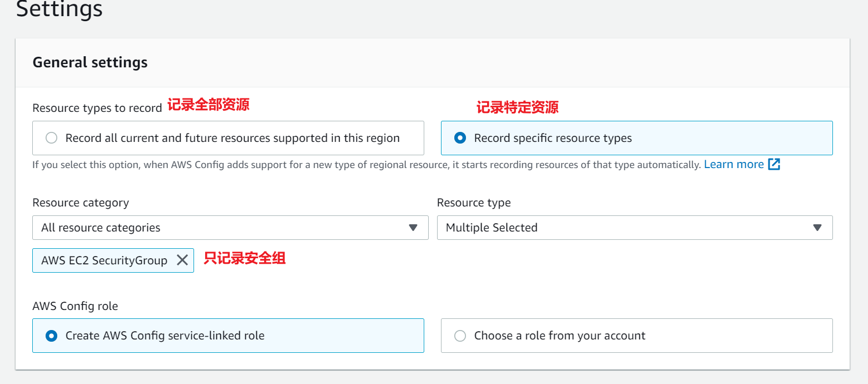Click the Resource type dropdown arrow
This screenshot has height=384, width=868.
(x=817, y=228)
